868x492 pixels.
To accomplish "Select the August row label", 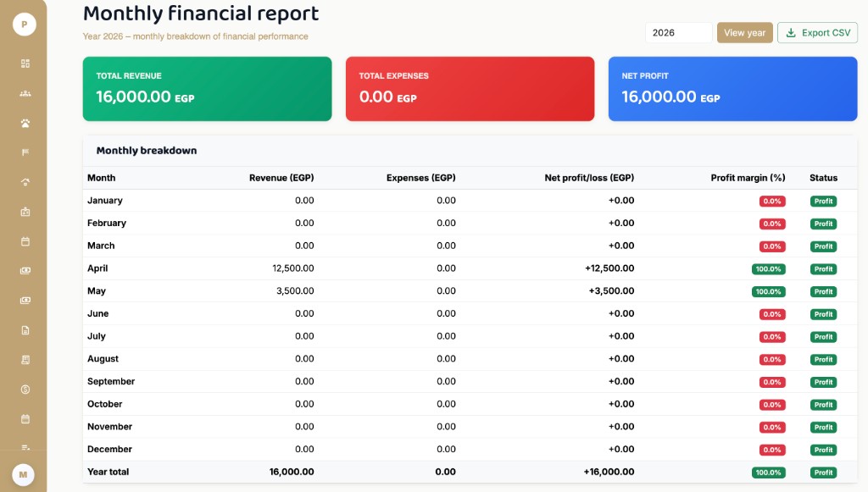I will tap(103, 359).
